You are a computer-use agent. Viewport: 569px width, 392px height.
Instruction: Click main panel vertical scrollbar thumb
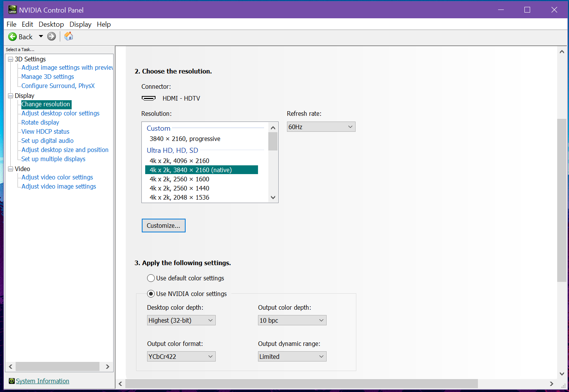coord(562,200)
